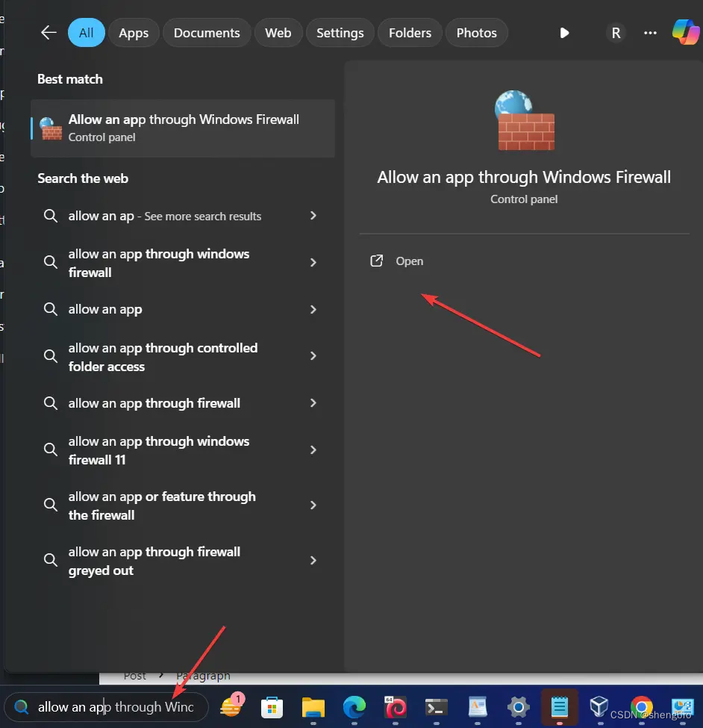703x728 pixels.
Task: Expand chevron for 'app or feature through the firewall'
Action: 313,505
